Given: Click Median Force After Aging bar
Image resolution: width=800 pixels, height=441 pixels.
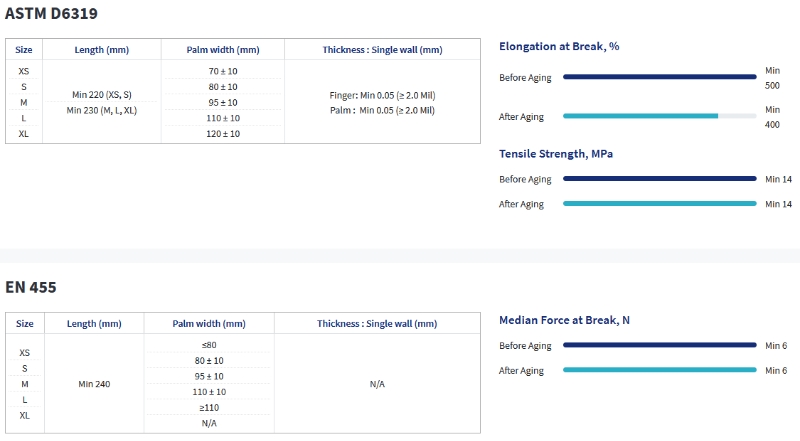Looking at the screenshot, I should 659,370.
